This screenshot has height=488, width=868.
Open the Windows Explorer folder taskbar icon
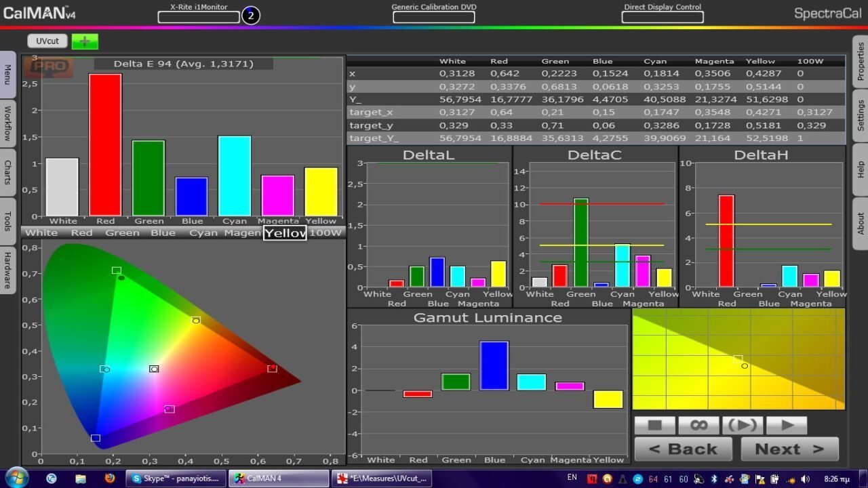[81, 479]
